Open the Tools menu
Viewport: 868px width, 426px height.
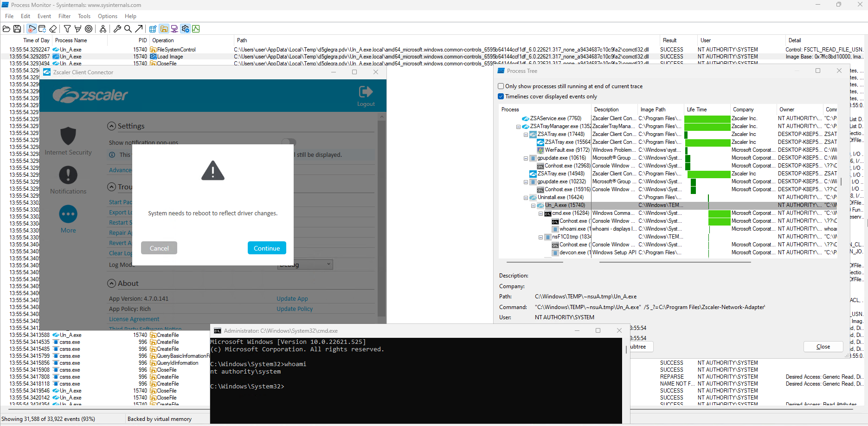tap(84, 16)
